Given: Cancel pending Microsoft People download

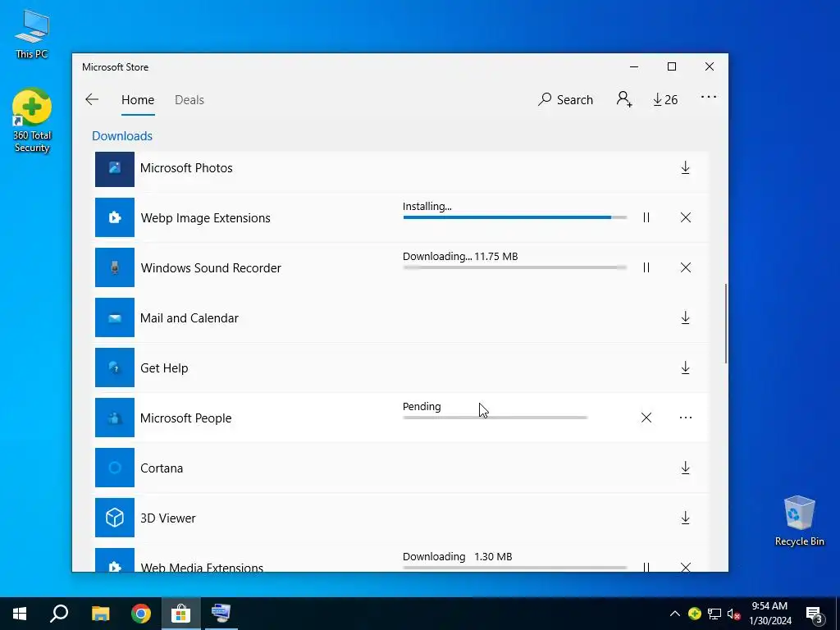Looking at the screenshot, I should [646, 418].
